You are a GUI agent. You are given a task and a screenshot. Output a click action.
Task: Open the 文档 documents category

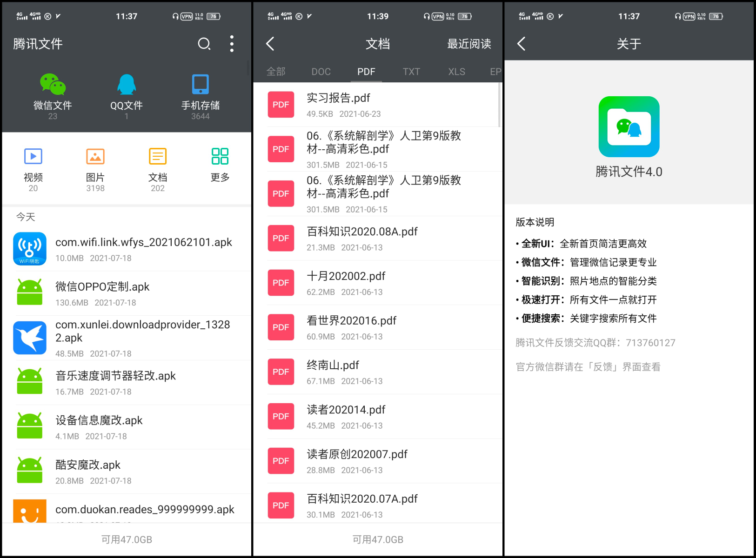[158, 157]
